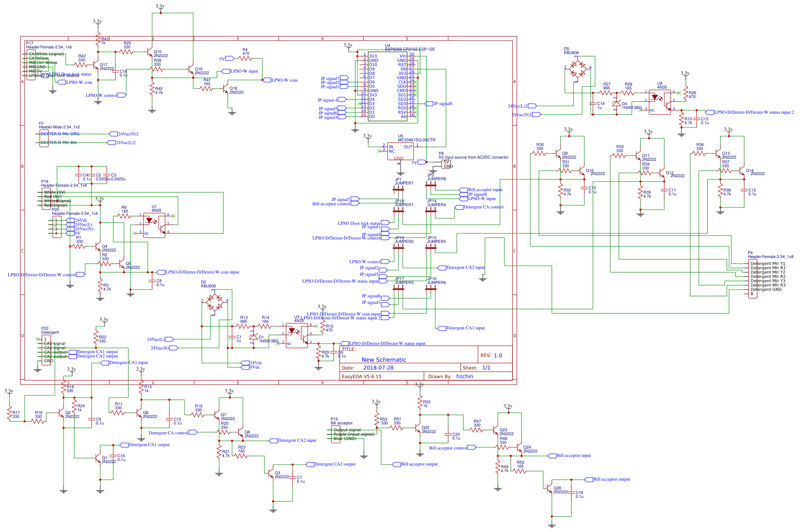Click the title block 'New Schematic' text
This screenshot has width=801, height=532.
click(x=384, y=360)
